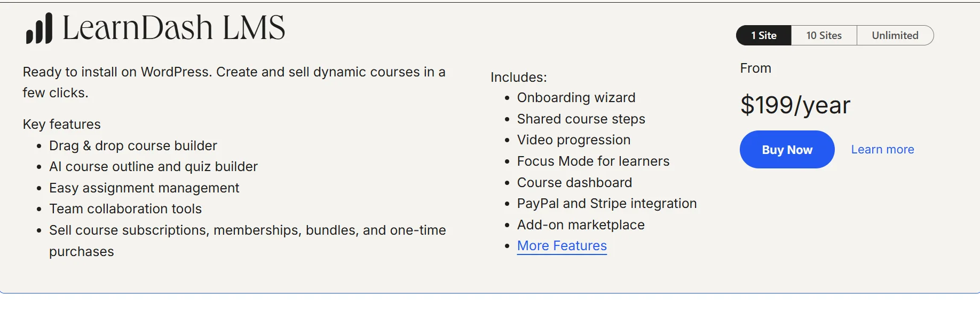
Task: Click the LearnDash bar-chart logo icon
Action: 39,28
